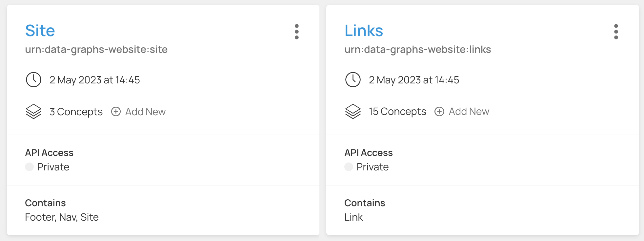Image resolution: width=644 pixels, height=241 pixels.
Task: Toggle Links API Access Private indicator
Action: (349, 167)
